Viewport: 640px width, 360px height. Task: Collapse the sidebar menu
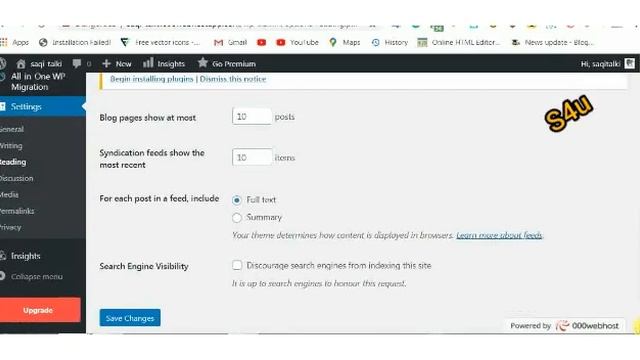tap(32, 276)
